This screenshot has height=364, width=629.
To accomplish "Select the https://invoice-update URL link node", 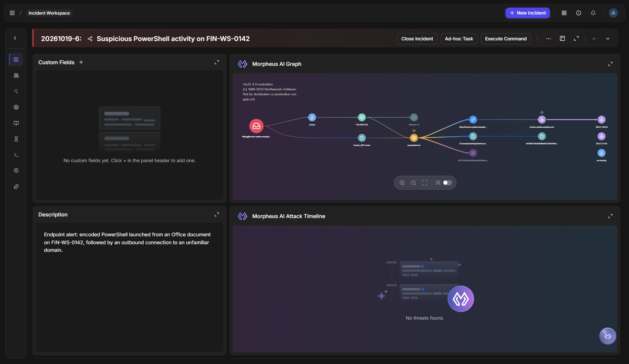I will [473, 120].
